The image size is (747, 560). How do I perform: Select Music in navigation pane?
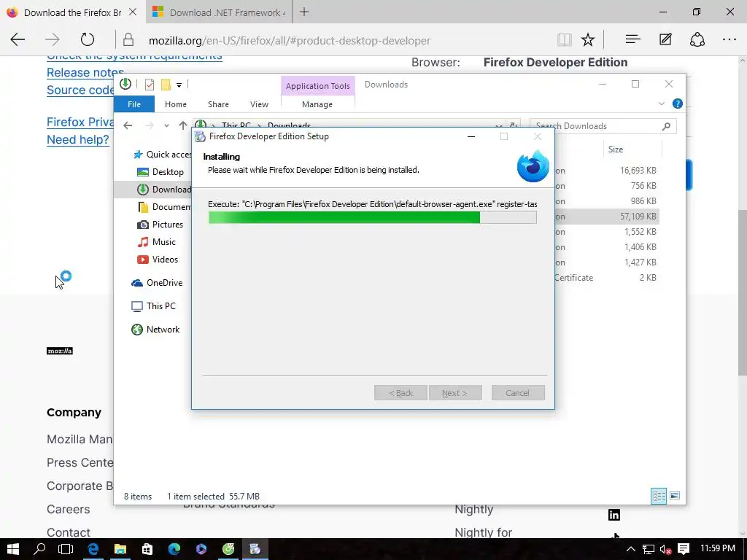[x=157, y=242]
